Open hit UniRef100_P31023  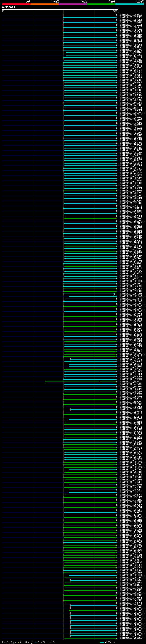[x=131, y=25]
